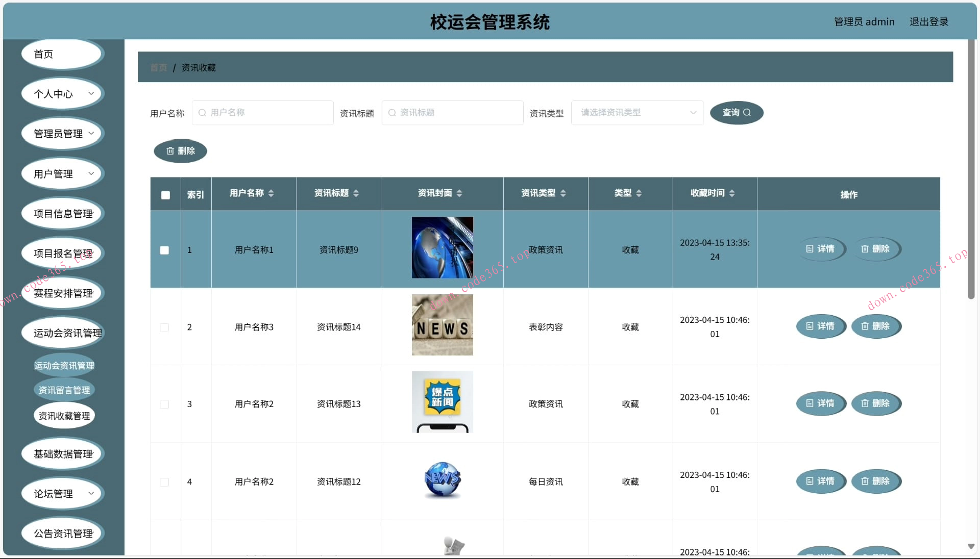Expand the 论坛管理 sidebar section
This screenshot has height=559, width=980.
(x=62, y=493)
